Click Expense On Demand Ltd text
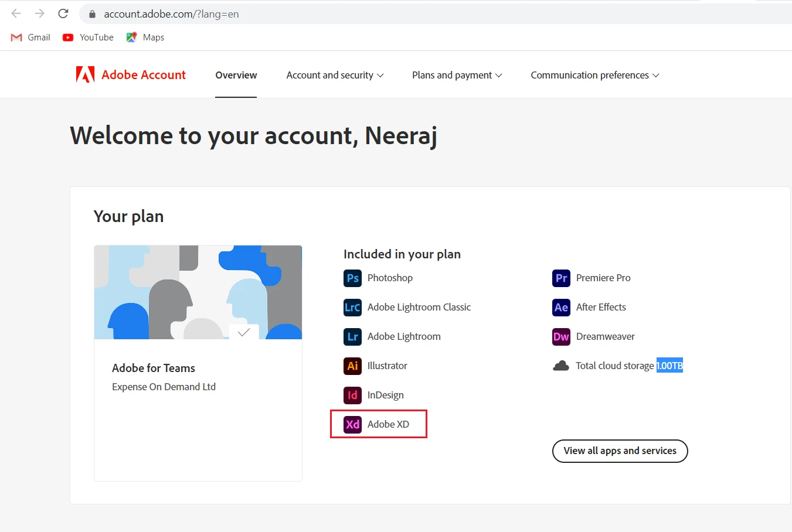Image resolution: width=792 pixels, height=532 pixels. [164, 387]
